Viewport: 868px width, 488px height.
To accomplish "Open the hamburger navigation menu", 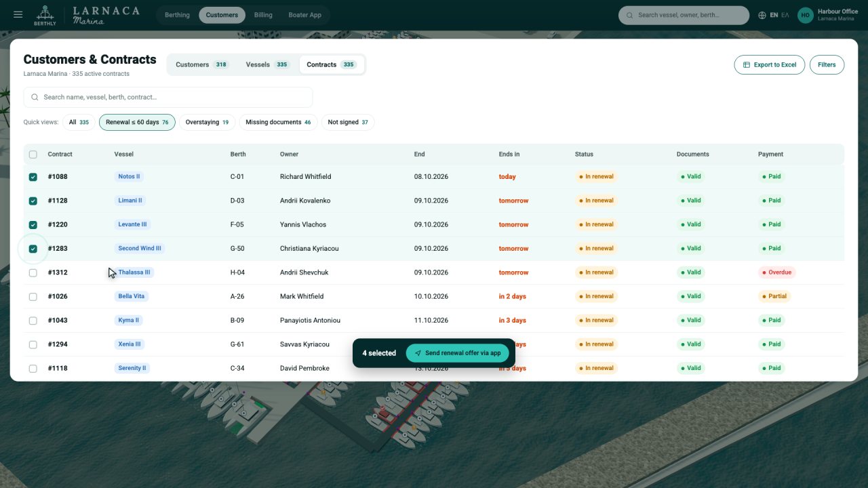I will (18, 15).
